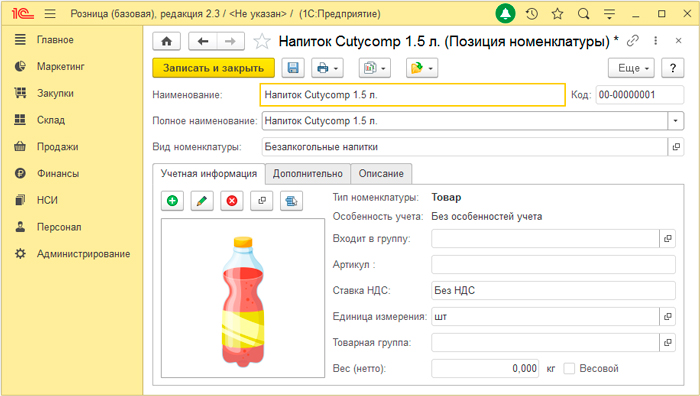Open image in window icon
700x396 pixels.
click(262, 201)
